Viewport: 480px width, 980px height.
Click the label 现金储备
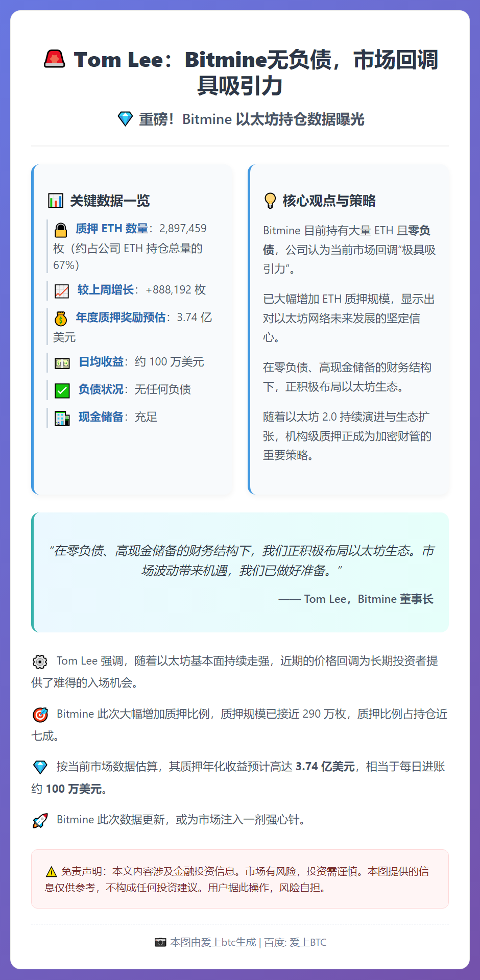tap(101, 417)
